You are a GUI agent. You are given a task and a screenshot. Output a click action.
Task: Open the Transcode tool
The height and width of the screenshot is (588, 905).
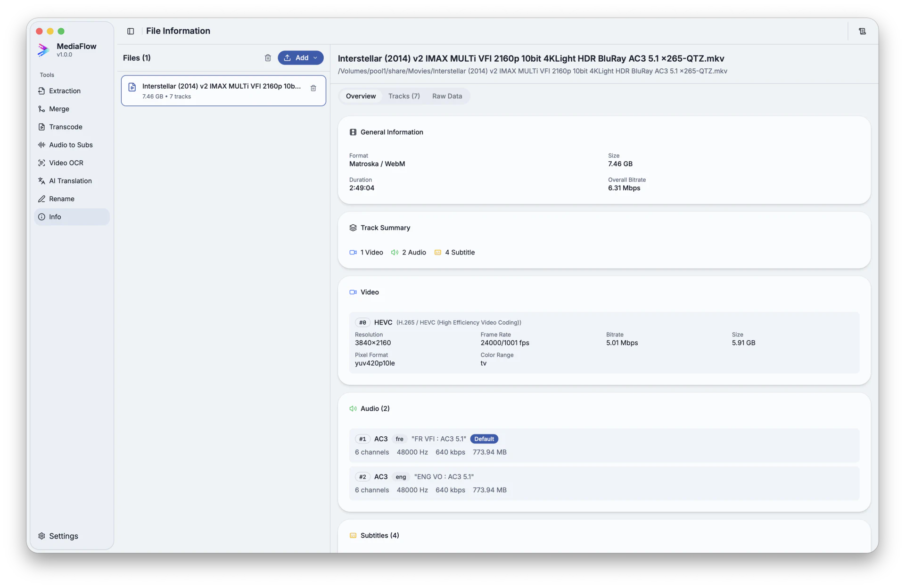coord(72,127)
